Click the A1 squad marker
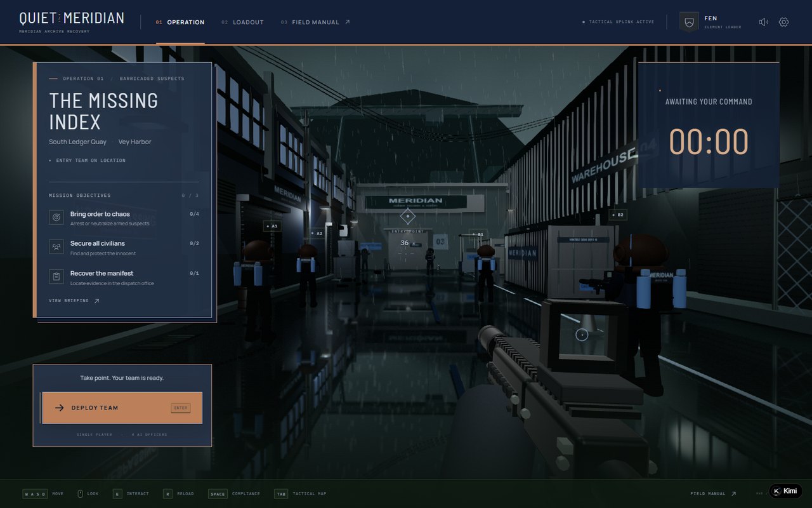Screen dimensions: 812x508 click(272, 226)
